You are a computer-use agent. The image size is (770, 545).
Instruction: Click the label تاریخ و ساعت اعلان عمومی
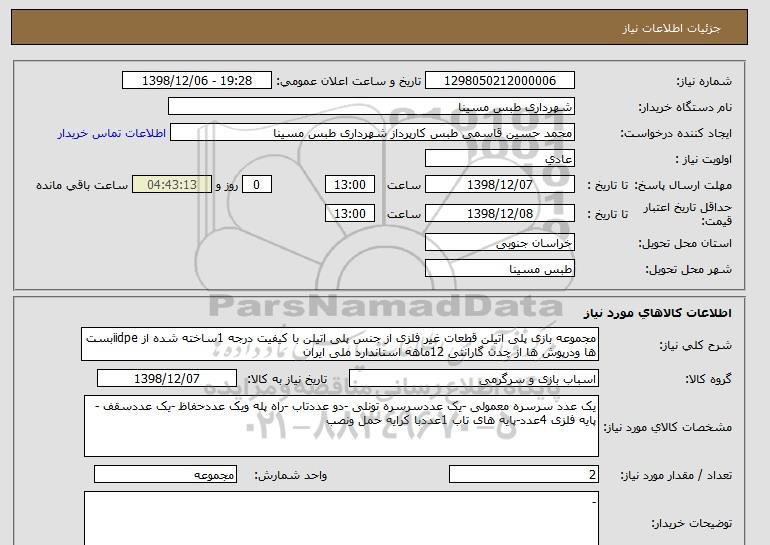tap(349, 81)
